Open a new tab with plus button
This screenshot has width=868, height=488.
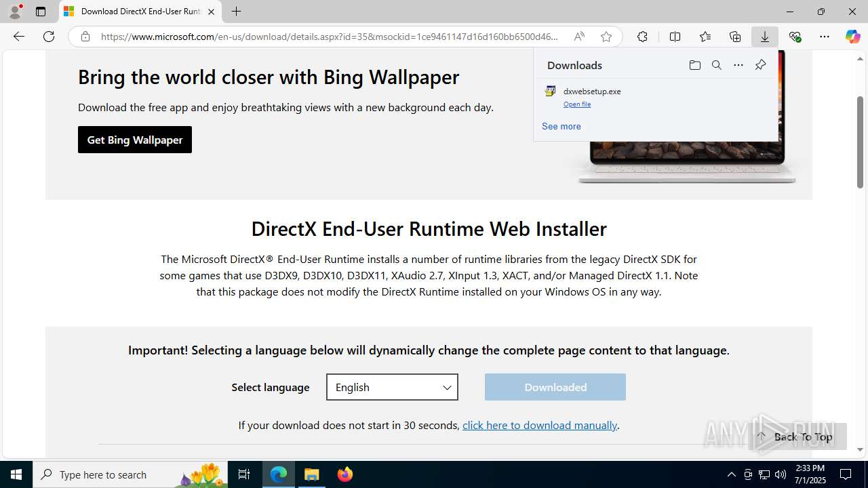(236, 12)
